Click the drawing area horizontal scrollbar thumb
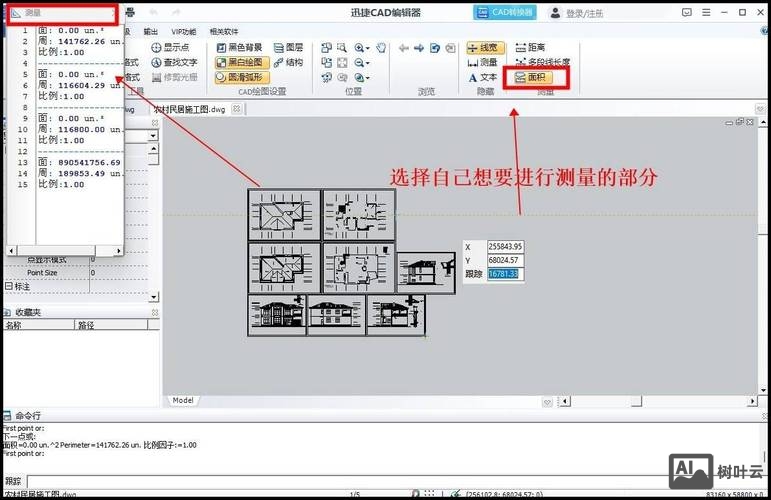Viewport: 771px width, 500px height. point(636,402)
